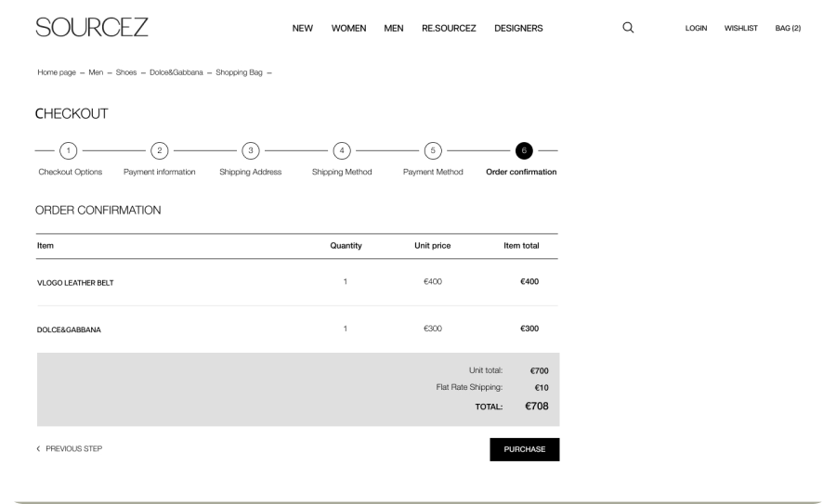Image resolution: width=836 pixels, height=504 pixels.
Task: Click the unit price €300 cell
Action: (433, 329)
